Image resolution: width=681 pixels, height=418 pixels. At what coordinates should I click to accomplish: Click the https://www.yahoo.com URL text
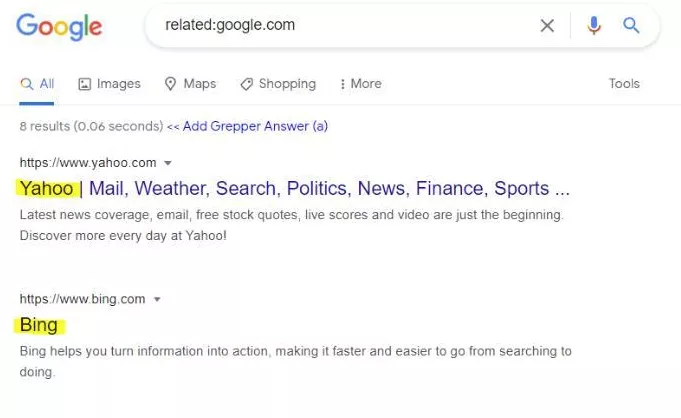click(x=88, y=163)
